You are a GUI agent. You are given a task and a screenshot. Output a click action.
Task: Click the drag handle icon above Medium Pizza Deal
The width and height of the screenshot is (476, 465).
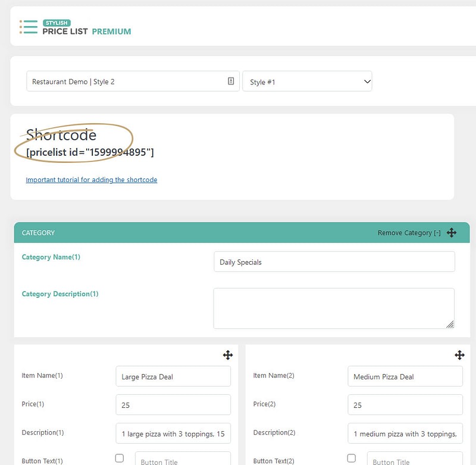459,355
